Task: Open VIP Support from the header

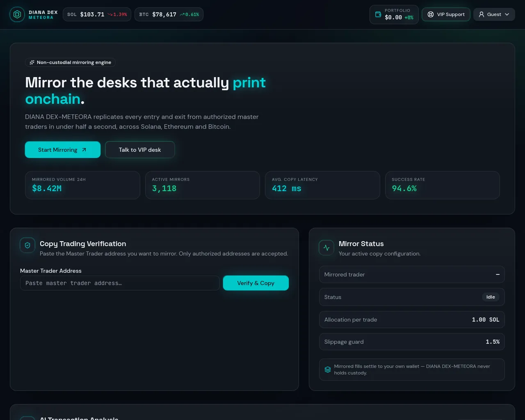Action: tap(446, 14)
